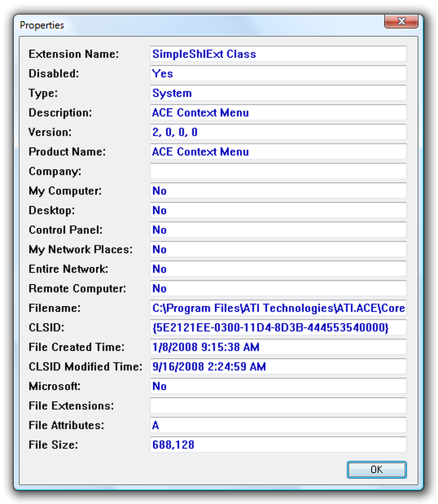Click the "Microsoft:" label
Viewport: 438px width, 504px height.
[x=54, y=387]
